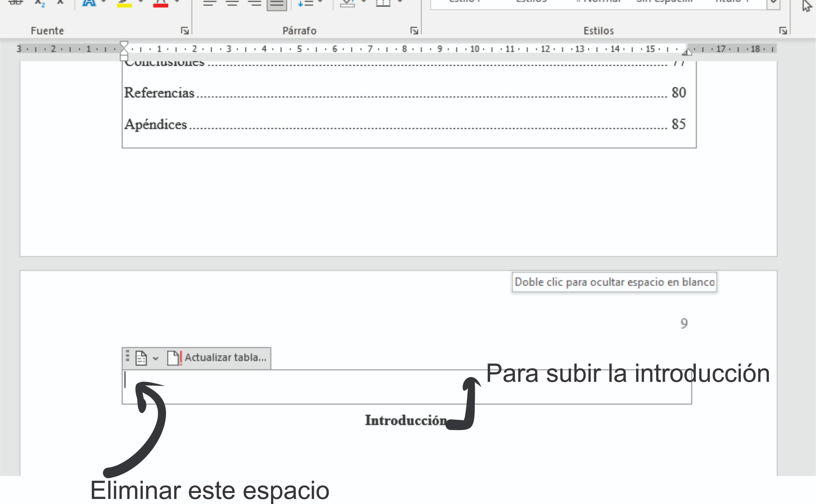Open the Fuente dialog launcher

[185, 31]
